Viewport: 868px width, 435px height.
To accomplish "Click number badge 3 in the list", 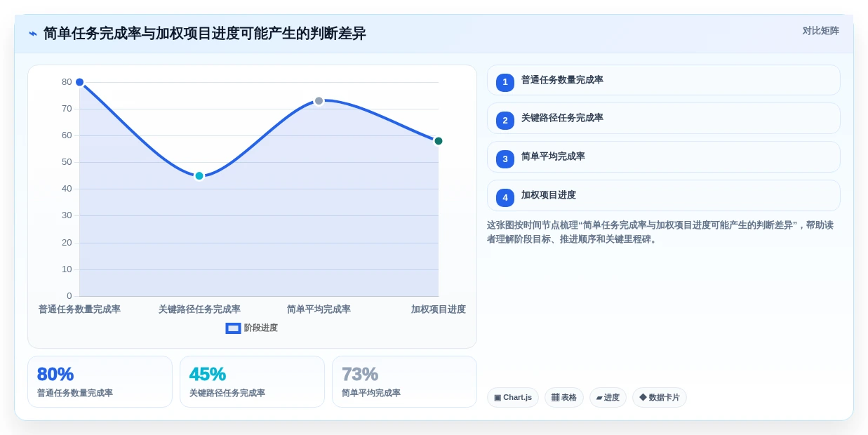I will pyautogui.click(x=505, y=159).
